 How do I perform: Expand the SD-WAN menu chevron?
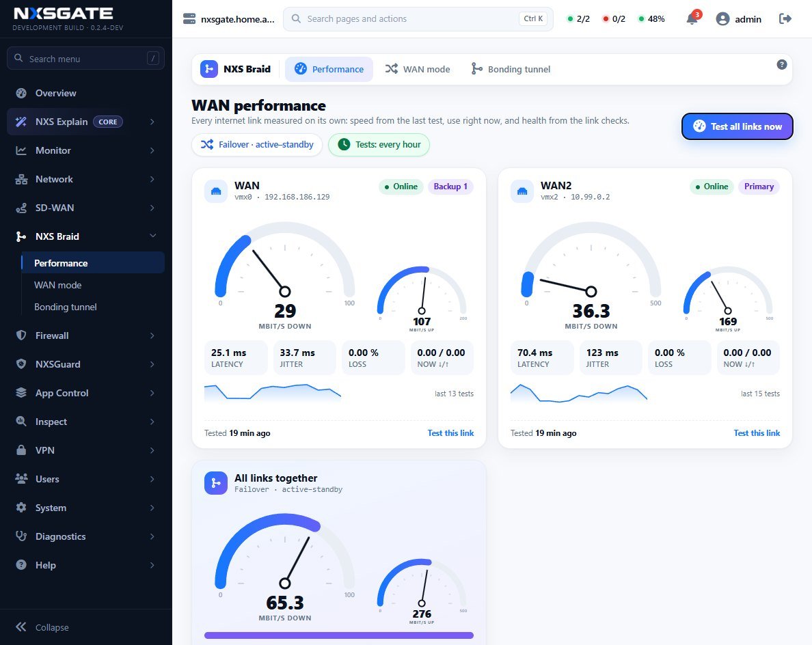(152, 208)
